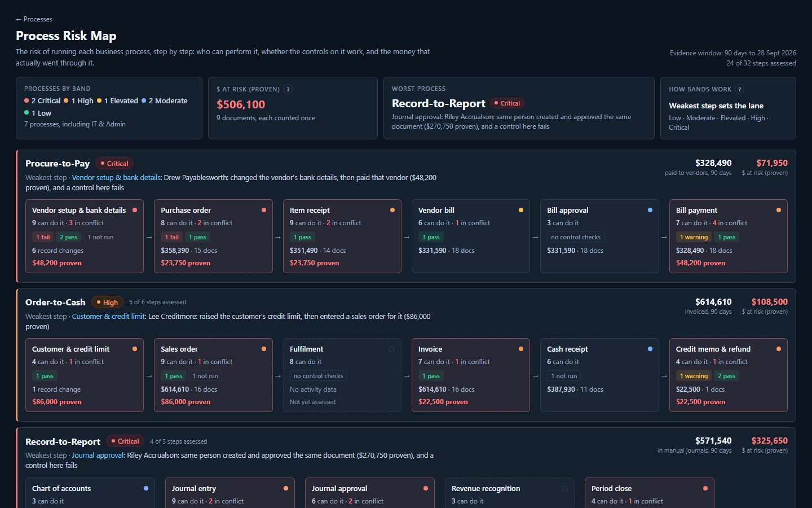Open the Bill approval step card
Image resolution: width=812 pixels, height=508 pixels.
coord(599,236)
